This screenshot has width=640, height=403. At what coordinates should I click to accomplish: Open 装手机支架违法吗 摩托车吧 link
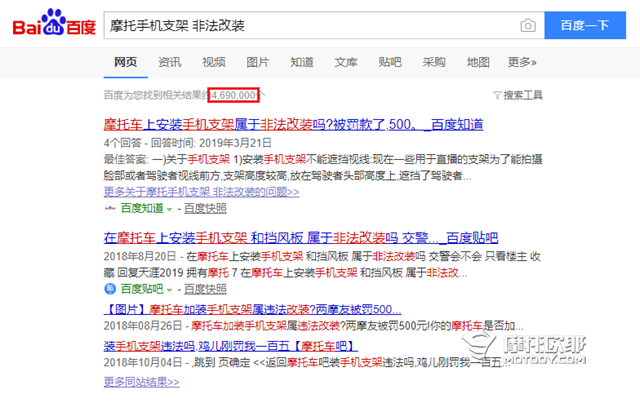tap(231, 346)
